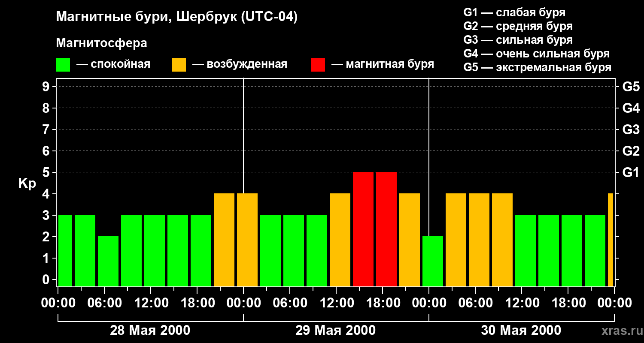644x343 pixels.
Task: Click the G5 mark on the right axis
Action: (631, 87)
